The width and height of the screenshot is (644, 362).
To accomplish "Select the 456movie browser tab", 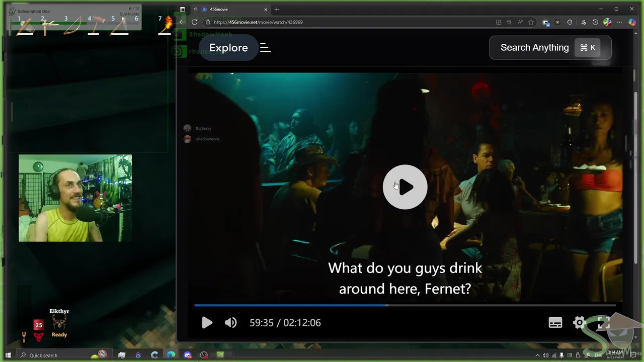I will [x=231, y=9].
